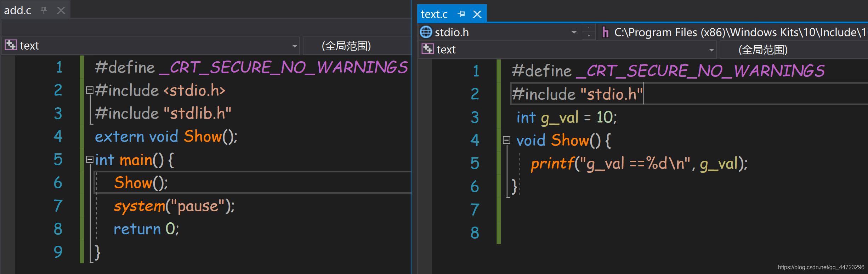Click return 0; in add.c
This screenshot has width=868, height=274.
click(x=146, y=229)
